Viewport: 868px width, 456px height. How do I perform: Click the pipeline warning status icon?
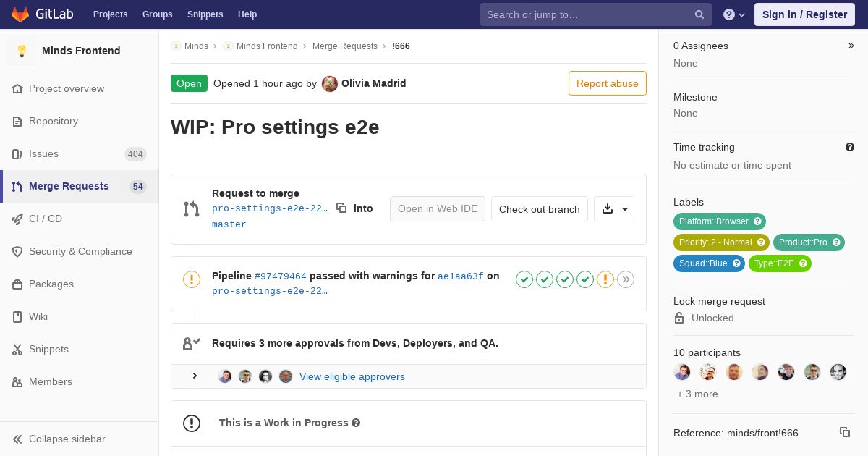(192, 279)
